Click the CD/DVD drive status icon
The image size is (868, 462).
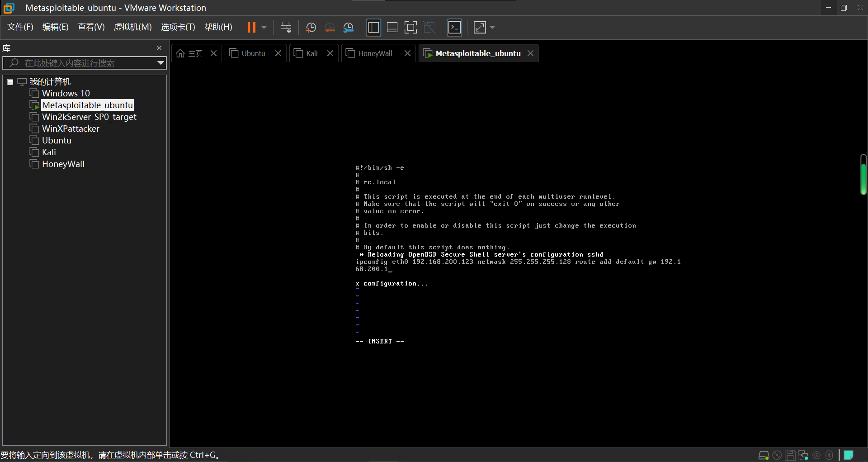pyautogui.click(x=777, y=455)
